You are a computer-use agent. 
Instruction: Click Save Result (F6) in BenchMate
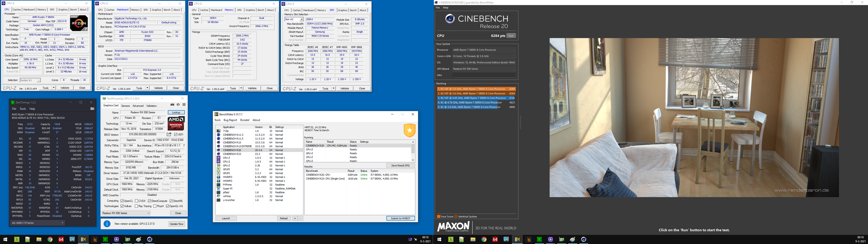point(400,165)
